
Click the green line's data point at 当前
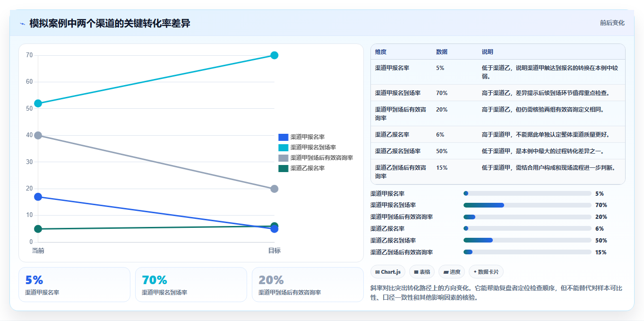38,229
